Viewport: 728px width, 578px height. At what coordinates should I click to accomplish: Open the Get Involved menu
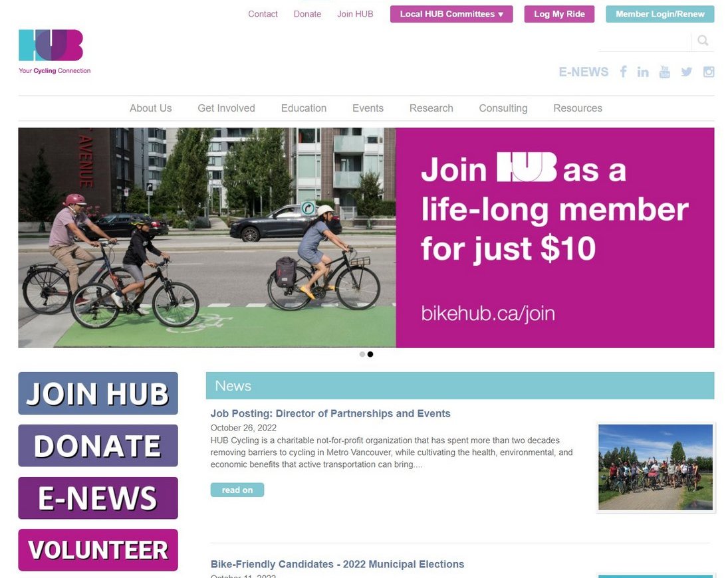226,108
